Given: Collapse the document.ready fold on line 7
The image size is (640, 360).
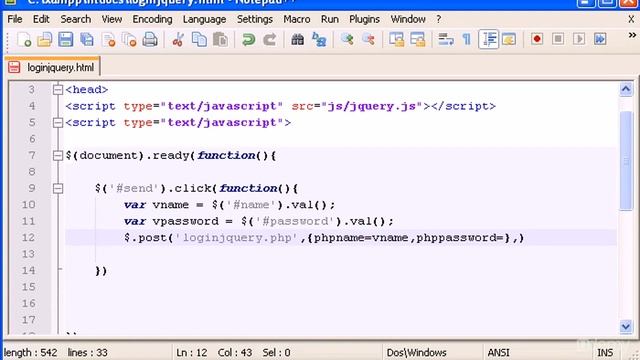Looking at the screenshot, I should click(58, 156).
